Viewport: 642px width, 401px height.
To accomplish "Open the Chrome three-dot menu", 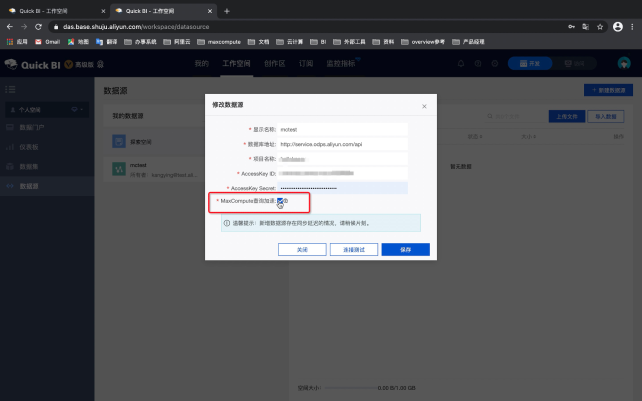I will (x=632, y=27).
